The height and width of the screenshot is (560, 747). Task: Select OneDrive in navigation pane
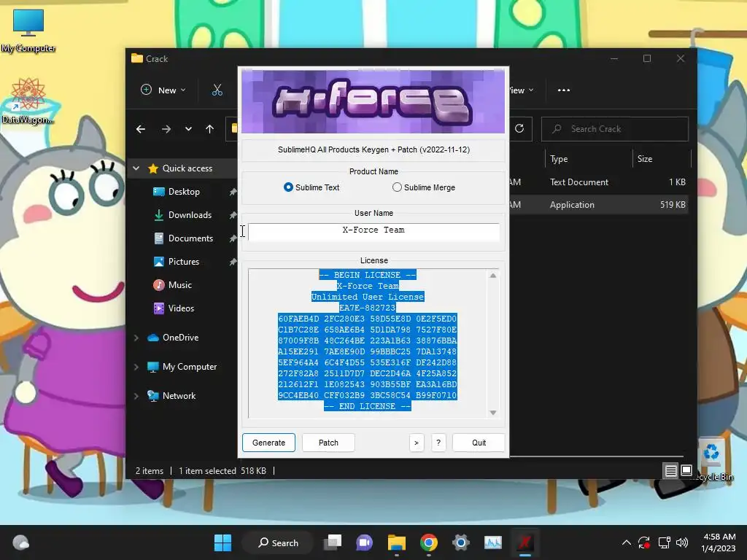180,338
